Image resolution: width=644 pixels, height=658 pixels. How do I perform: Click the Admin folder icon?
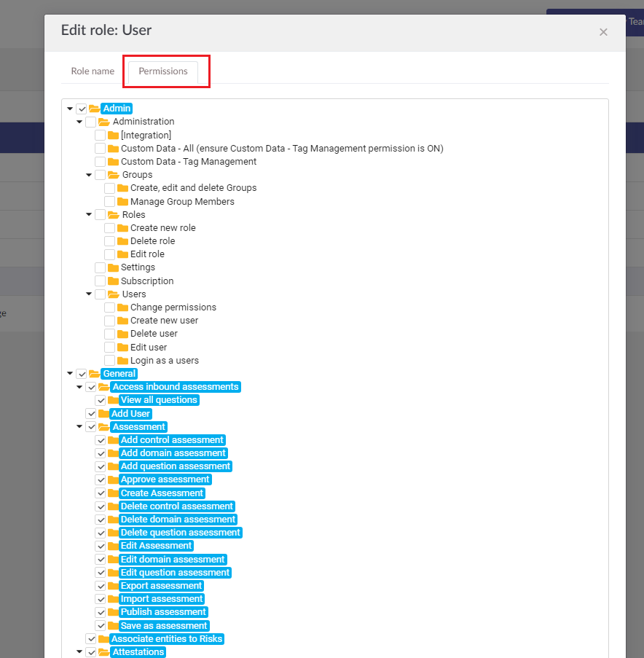pos(95,109)
